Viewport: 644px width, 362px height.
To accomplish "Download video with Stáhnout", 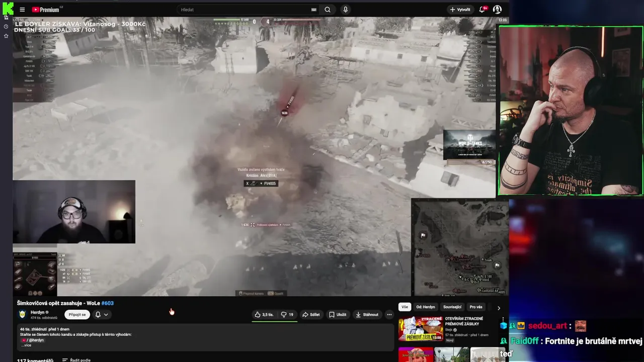I will click(367, 315).
